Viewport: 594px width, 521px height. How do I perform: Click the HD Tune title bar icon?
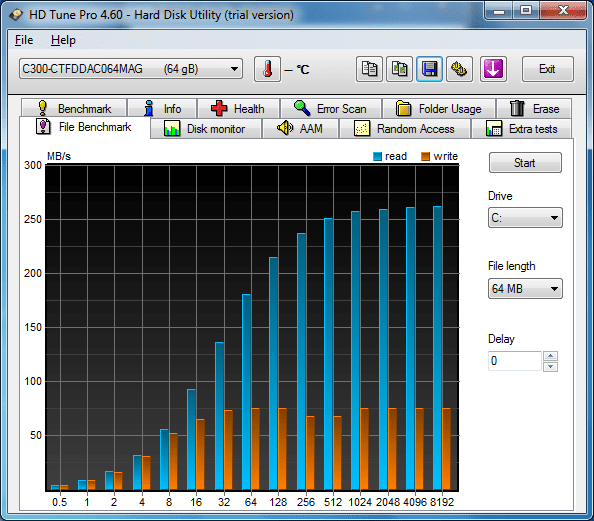16,15
